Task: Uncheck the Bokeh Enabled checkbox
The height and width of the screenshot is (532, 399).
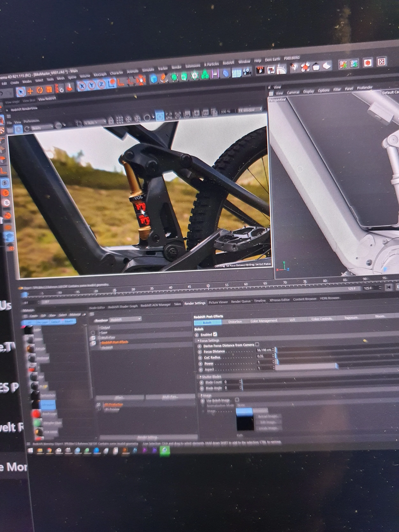Action: pos(215,334)
